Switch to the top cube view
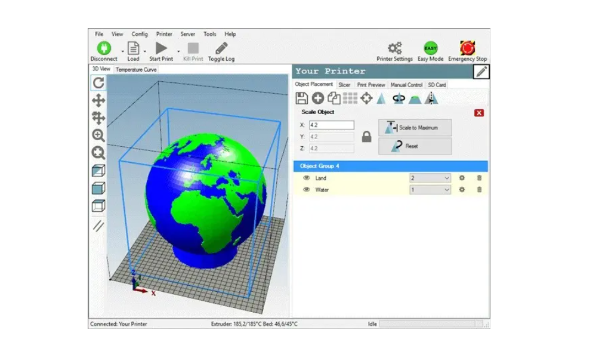The height and width of the screenshot is (364, 599). pos(98,206)
